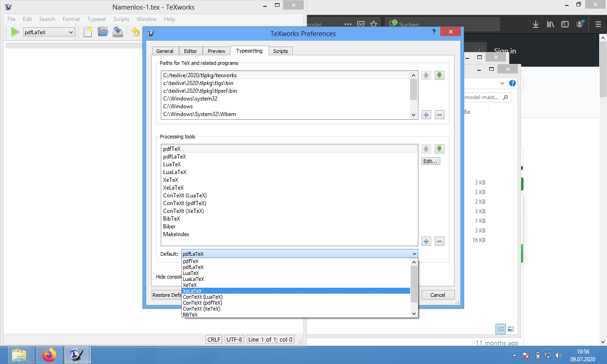Image resolution: width=607 pixels, height=364 pixels.
Task: Switch to the General preferences tab
Action: 165,51
